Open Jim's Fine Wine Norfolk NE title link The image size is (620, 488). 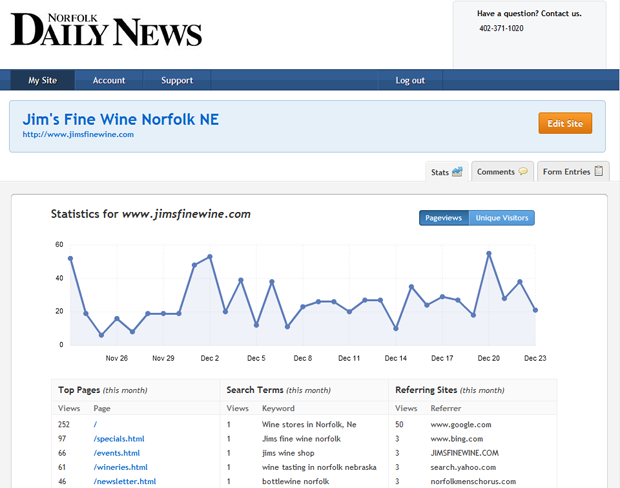click(121, 119)
